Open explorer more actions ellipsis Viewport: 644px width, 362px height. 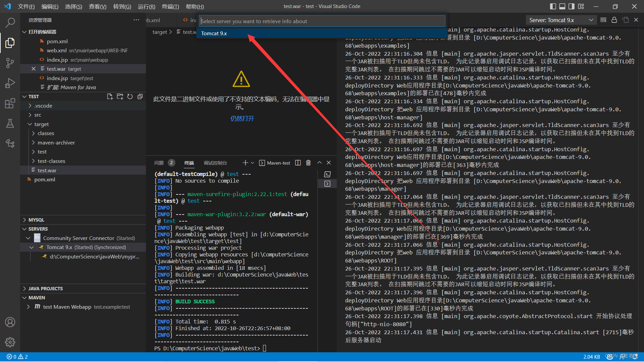(x=136, y=20)
